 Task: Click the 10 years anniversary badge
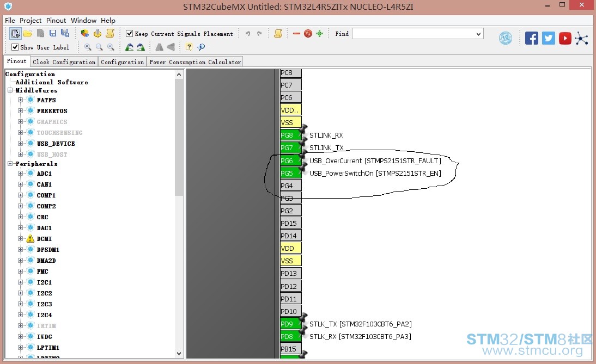pyautogui.click(x=505, y=38)
